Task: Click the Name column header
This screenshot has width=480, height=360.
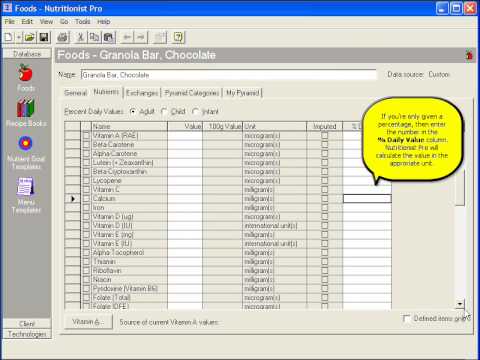Action: [x=129, y=127]
